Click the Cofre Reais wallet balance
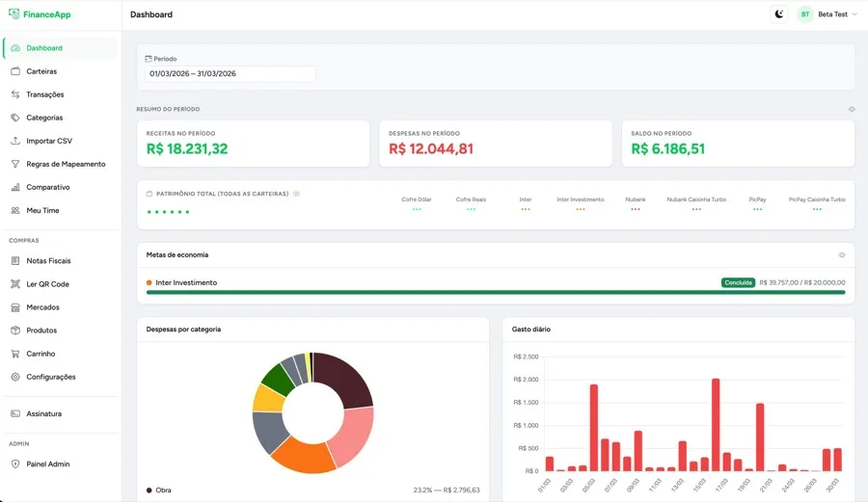This screenshot has height=502, width=868. tap(471, 209)
